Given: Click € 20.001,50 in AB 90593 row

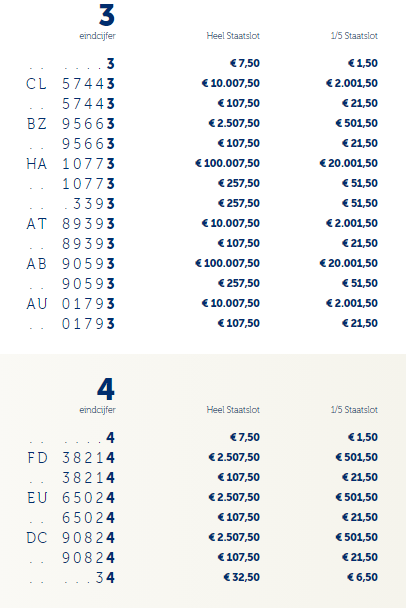Looking at the screenshot, I should coord(348,263).
